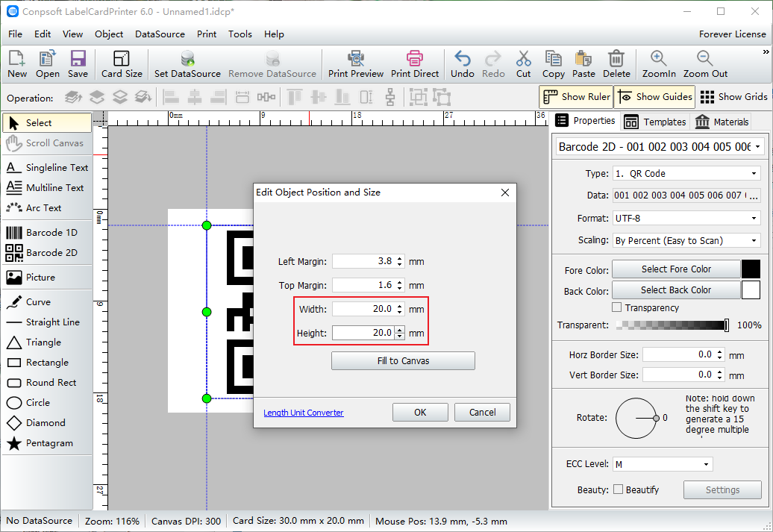The width and height of the screenshot is (773, 532).
Task: Switch to the Templates tab
Action: [655, 122]
